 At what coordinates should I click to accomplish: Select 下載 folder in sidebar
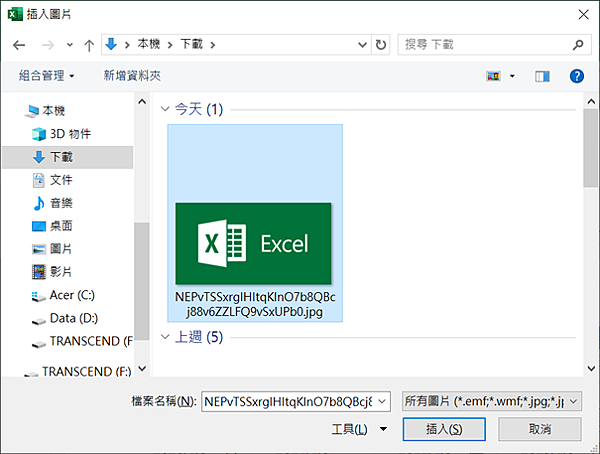click(x=68, y=157)
